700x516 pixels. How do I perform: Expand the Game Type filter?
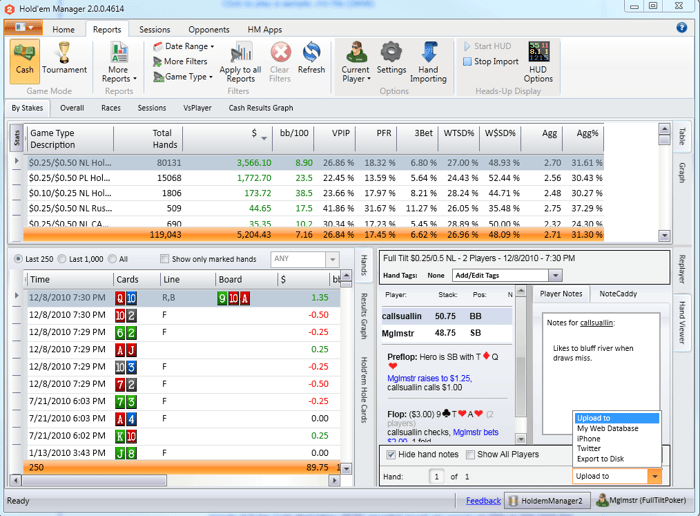coord(183,77)
